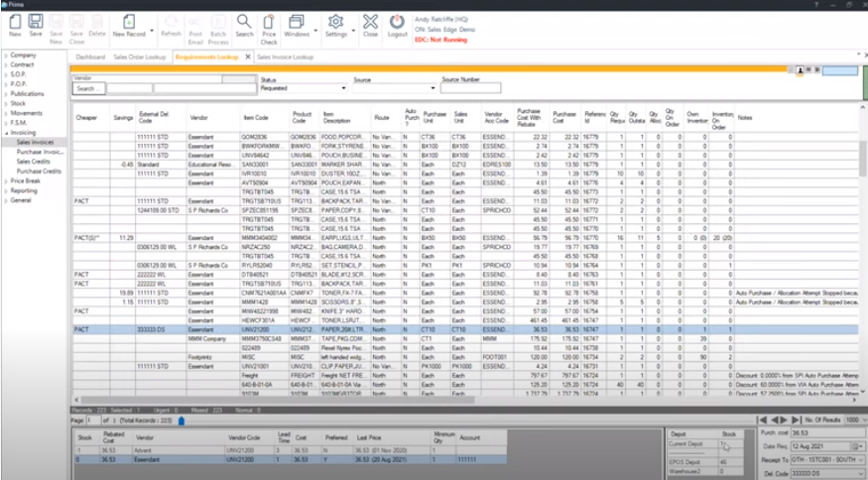Screen dimensions: 868x480
Task: Click the Batch Process toolbar icon
Action: (218, 22)
